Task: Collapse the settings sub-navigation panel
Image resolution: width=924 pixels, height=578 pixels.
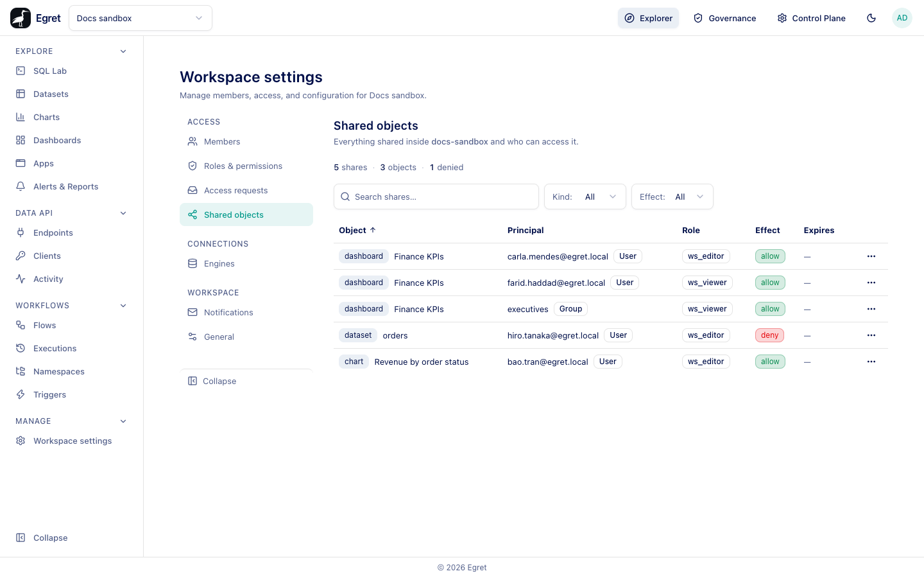Action: click(246, 381)
